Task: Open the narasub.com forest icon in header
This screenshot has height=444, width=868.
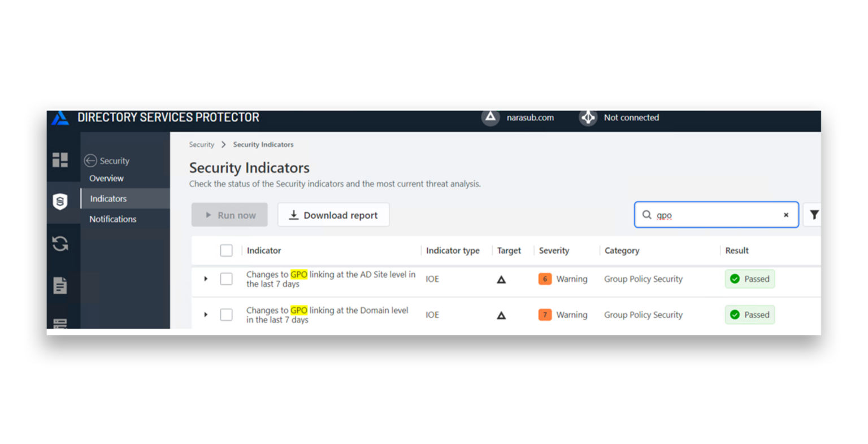Action: [x=489, y=117]
